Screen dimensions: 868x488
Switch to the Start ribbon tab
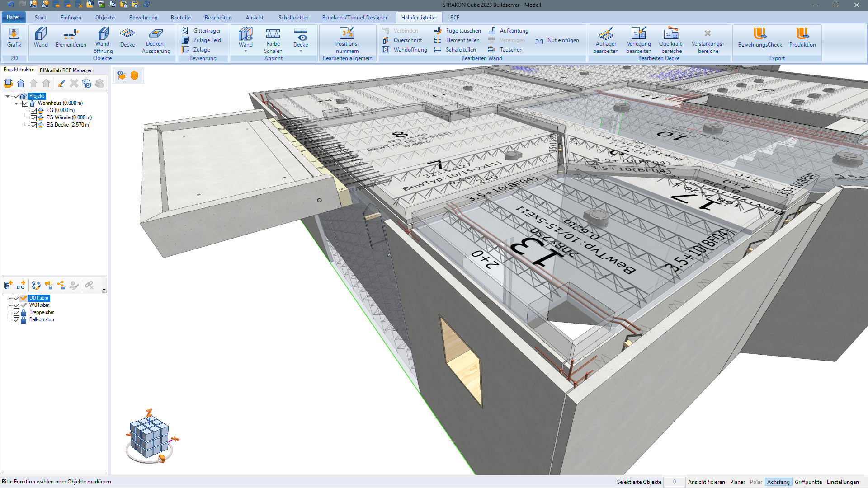(x=40, y=18)
